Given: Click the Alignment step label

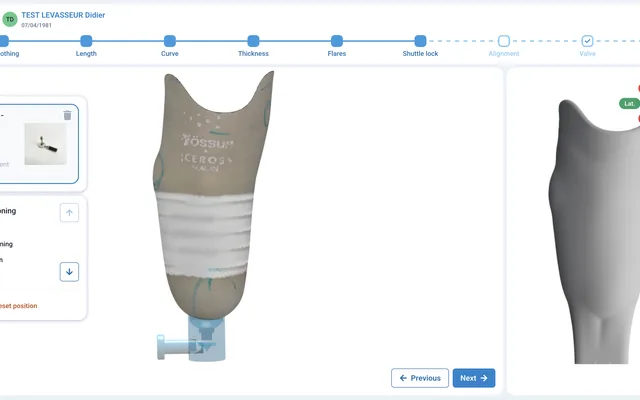Looking at the screenshot, I should (x=504, y=53).
